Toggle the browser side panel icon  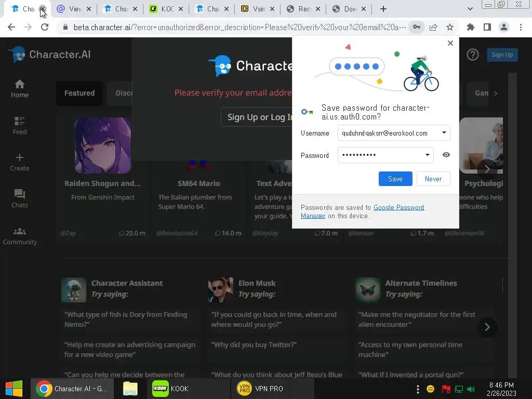coord(487,27)
